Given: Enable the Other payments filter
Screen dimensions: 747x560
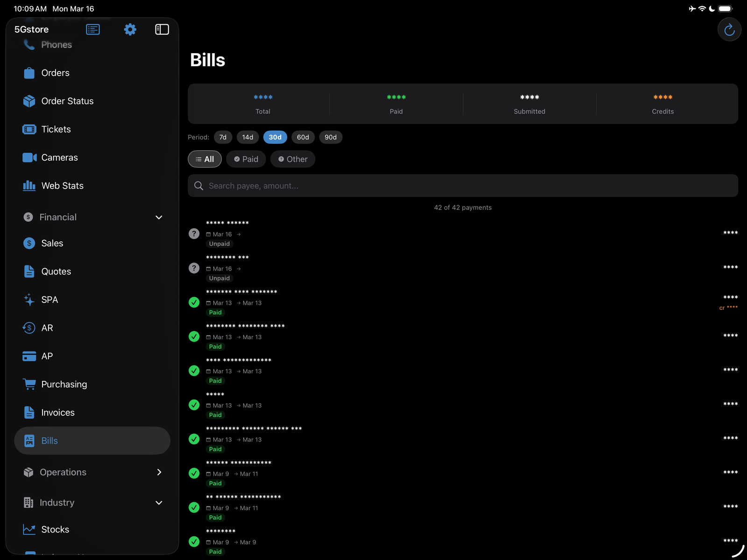Looking at the screenshot, I should 293,159.
